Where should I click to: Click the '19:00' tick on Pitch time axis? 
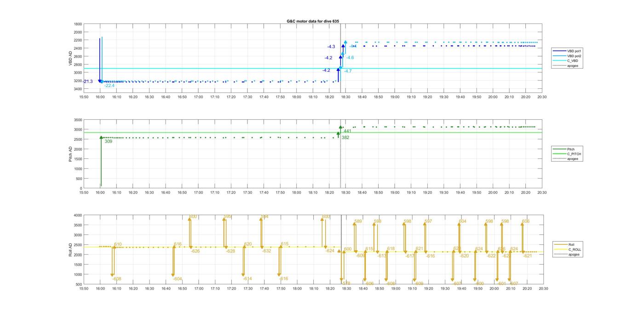pyautogui.click(x=395, y=193)
